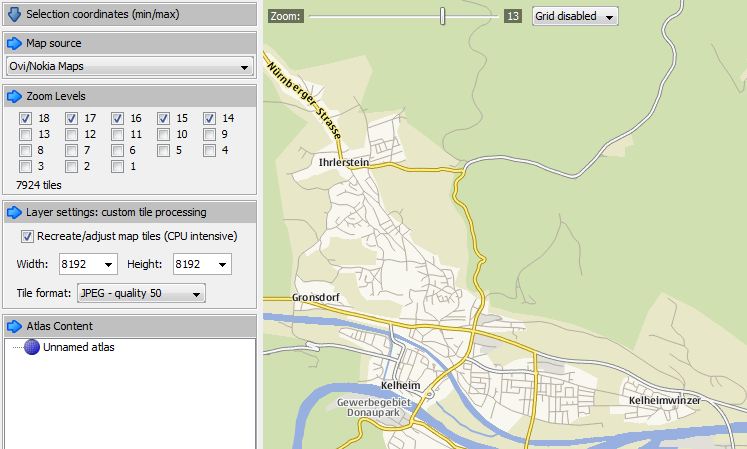Viewport: 747px width, 449px height.
Task: Click the Ihrlerstein label on map
Action: pyautogui.click(x=344, y=163)
